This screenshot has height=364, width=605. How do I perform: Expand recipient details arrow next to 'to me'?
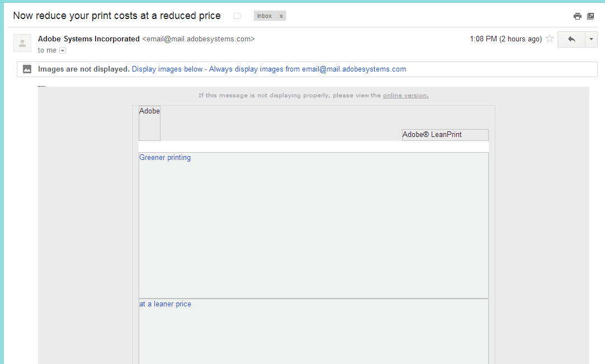tap(63, 50)
